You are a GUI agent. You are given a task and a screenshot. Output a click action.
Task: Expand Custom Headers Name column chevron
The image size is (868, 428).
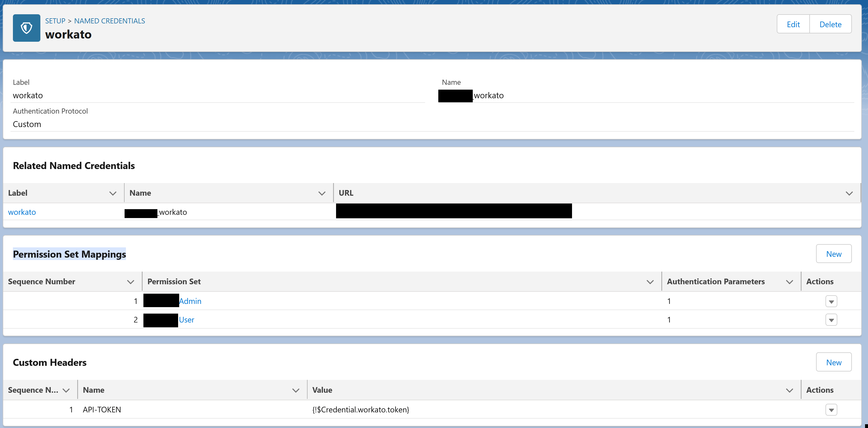tap(295, 390)
